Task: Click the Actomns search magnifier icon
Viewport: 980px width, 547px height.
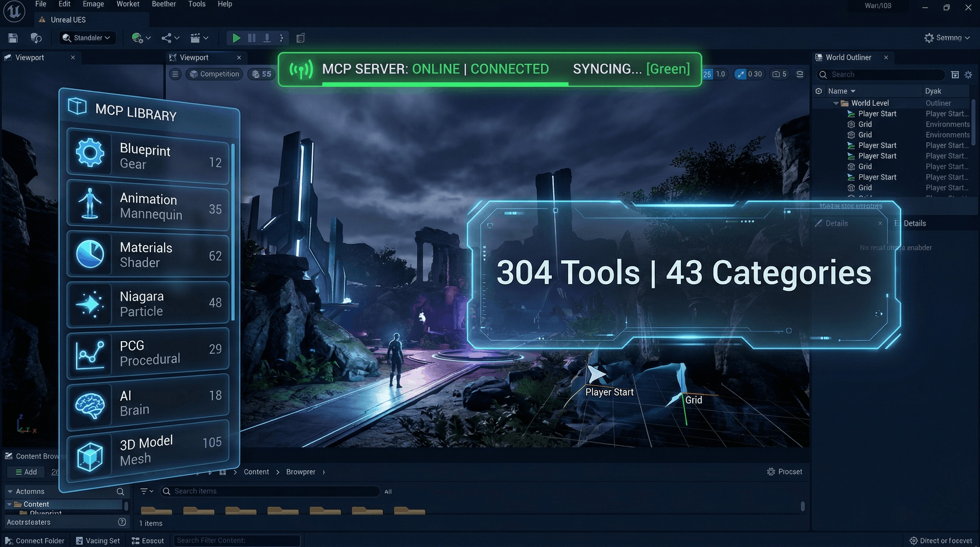Action: pos(120,491)
